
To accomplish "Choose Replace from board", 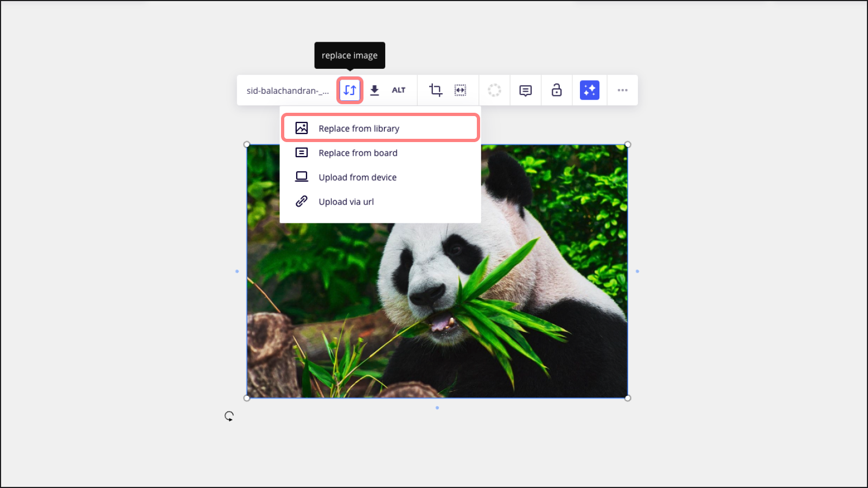I will pyautogui.click(x=358, y=153).
